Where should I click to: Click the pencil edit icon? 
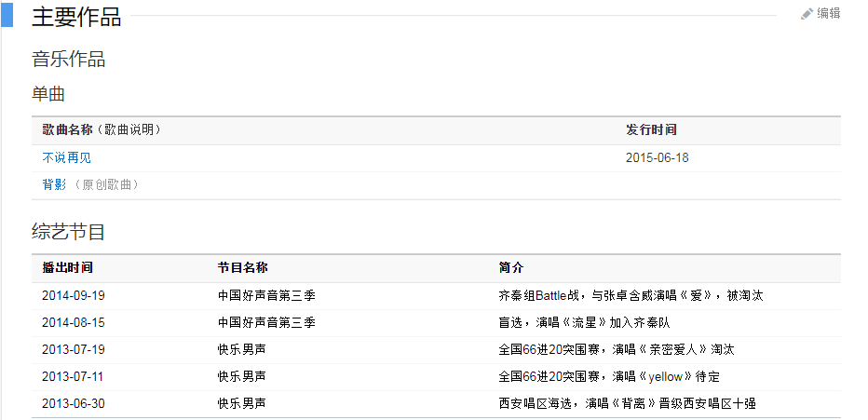tap(807, 14)
